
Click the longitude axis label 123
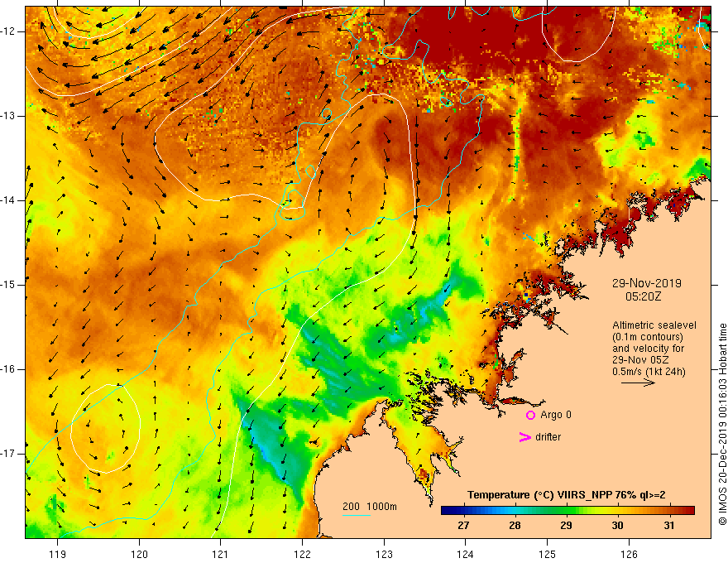point(384,554)
